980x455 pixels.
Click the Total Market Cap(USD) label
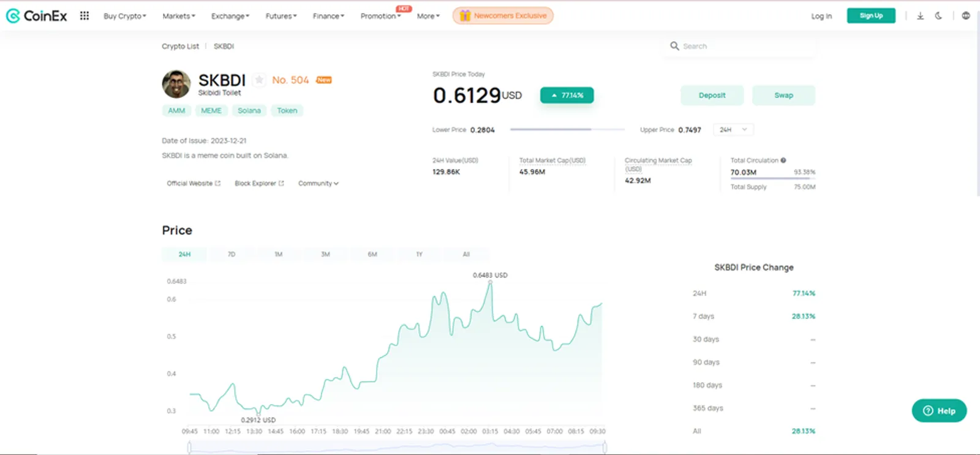(x=552, y=160)
